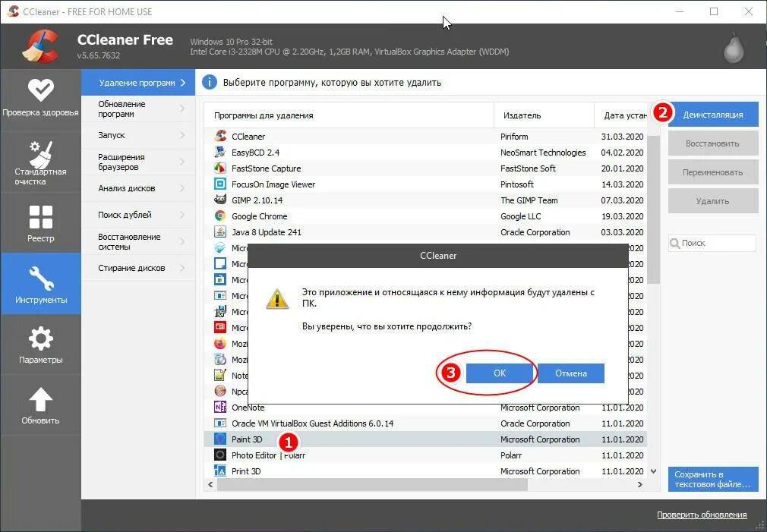Click the OneNote icon in list
The image size is (767, 532).
coord(220,408)
